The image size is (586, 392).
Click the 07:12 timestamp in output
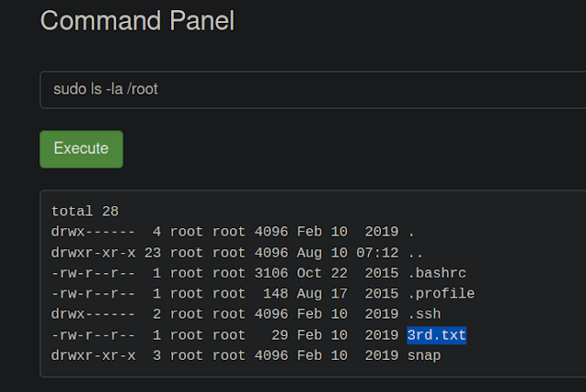tap(377, 253)
